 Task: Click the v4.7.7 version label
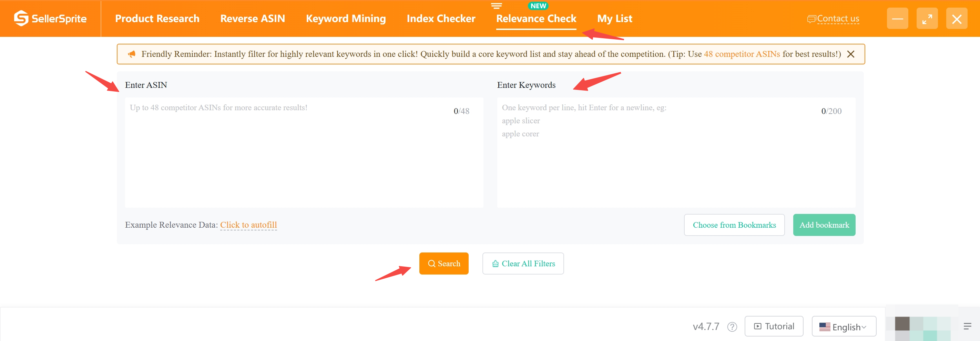(706, 327)
